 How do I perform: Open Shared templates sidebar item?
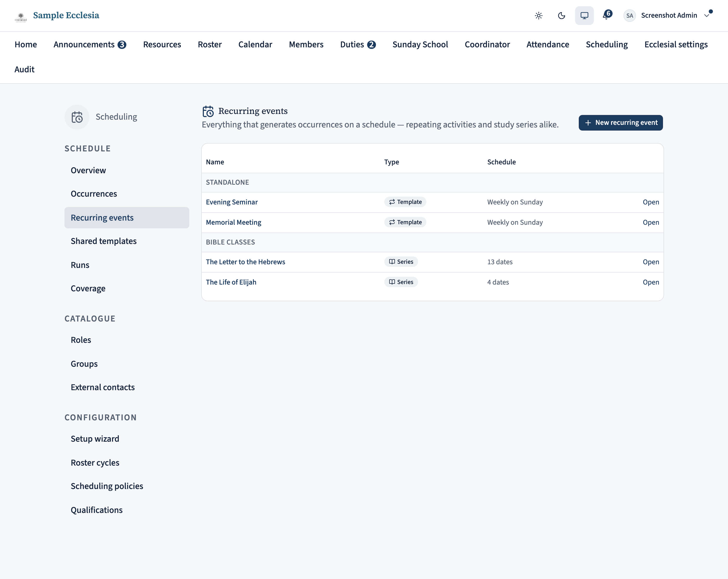pyautogui.click(x=127, y=241)
